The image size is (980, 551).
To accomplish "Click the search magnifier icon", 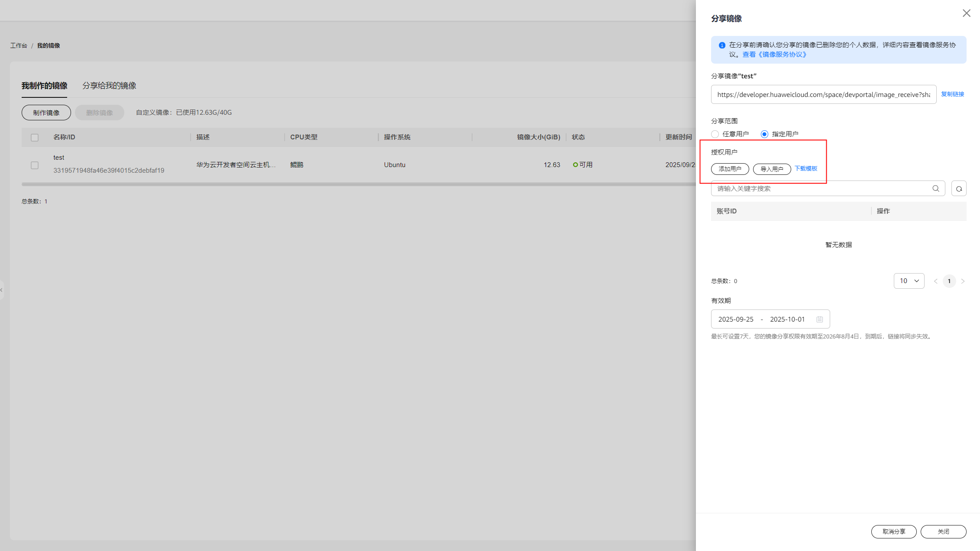I will (935, 188).
